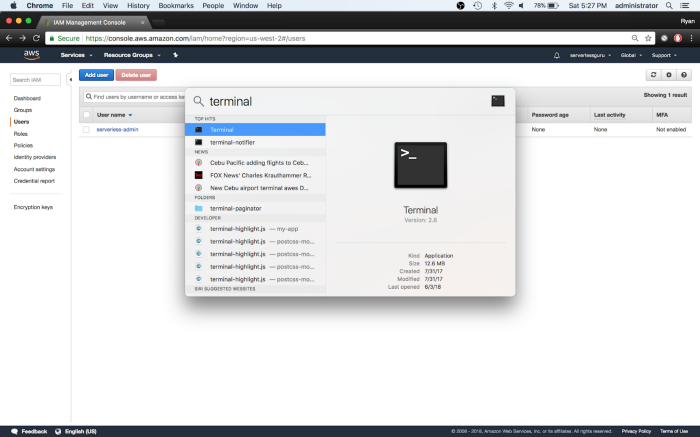Select terminal-highlight.js my-app result
This screenshot has height=437, width=700.
pyautogui.click(x=255, y=229)
